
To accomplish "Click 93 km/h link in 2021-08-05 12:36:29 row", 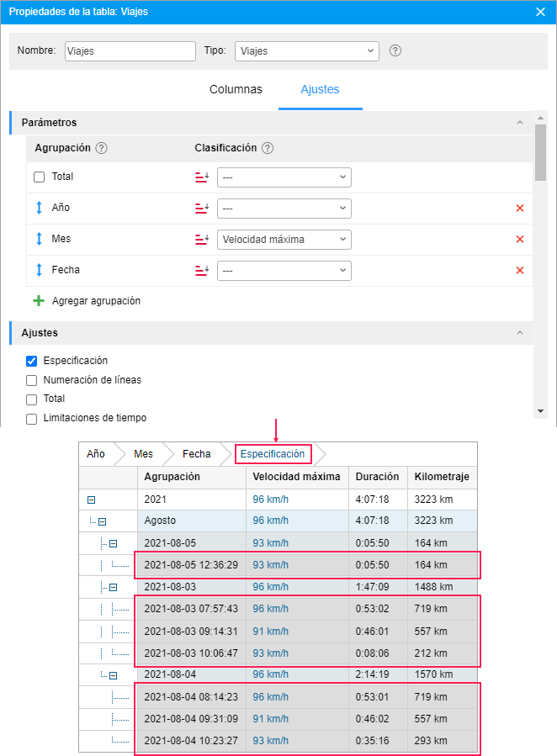I will click(x=271, y=564).
